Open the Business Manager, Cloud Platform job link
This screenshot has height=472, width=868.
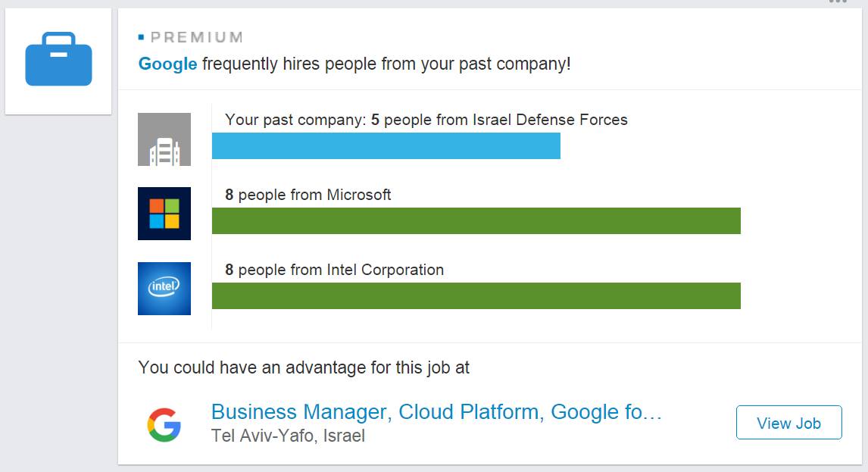click(436, 412)
